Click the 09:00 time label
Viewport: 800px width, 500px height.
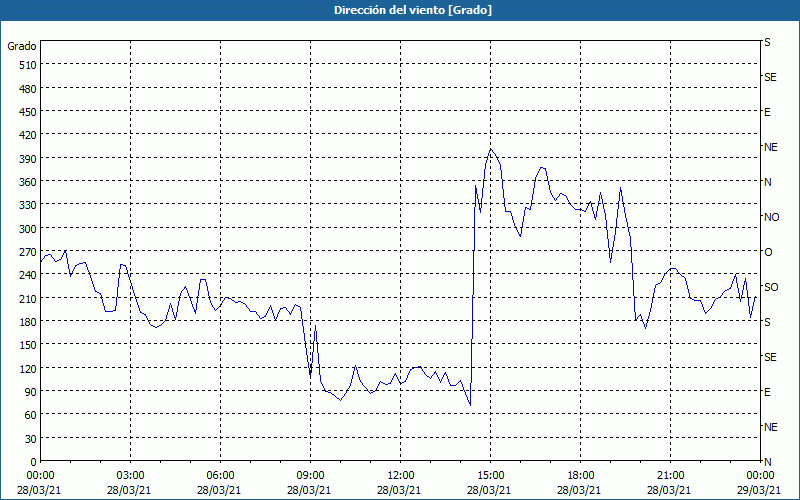tap(310, 476)
